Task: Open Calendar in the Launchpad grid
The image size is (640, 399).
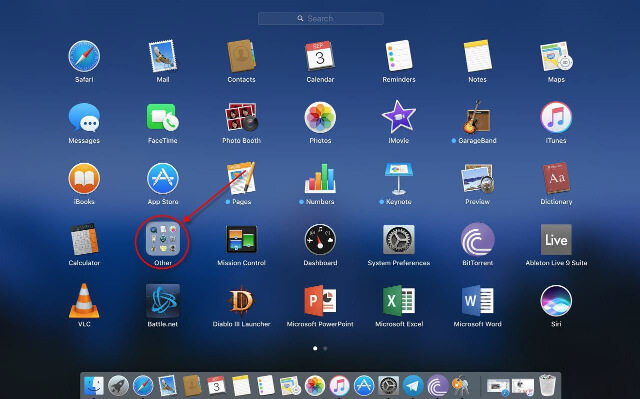Action: 320,56
